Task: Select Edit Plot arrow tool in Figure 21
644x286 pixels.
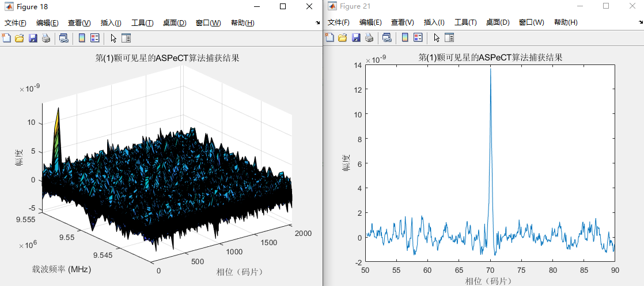Action: pos(437,38)
